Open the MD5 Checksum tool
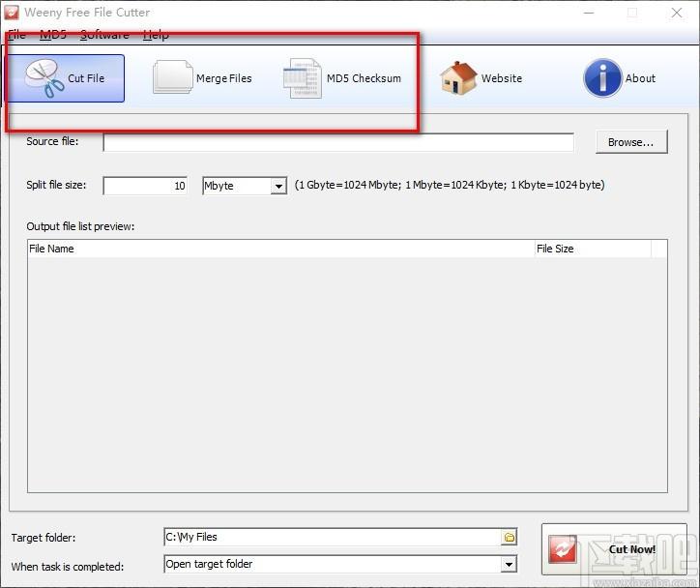700x588 pixels. point(342,78)
